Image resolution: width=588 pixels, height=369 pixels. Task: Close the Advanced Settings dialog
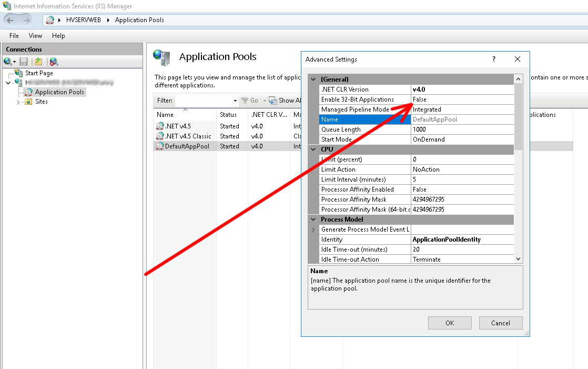point(518,59)
